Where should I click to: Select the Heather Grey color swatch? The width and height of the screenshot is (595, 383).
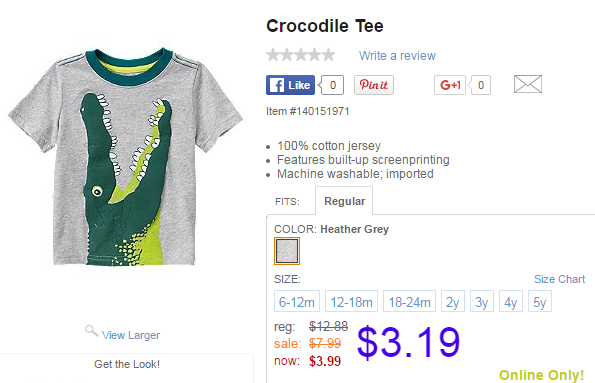[x=287, y=251]
